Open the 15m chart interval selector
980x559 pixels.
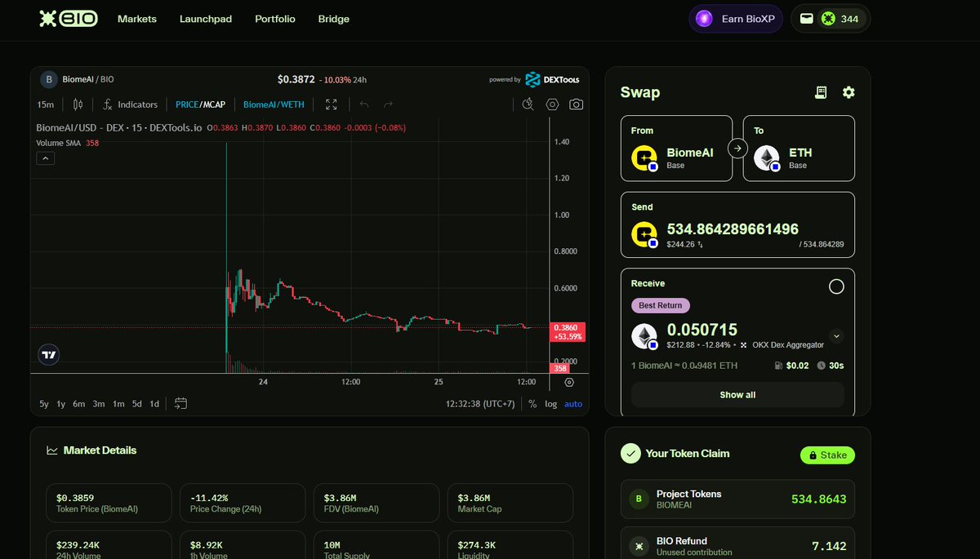coord(46,104)
